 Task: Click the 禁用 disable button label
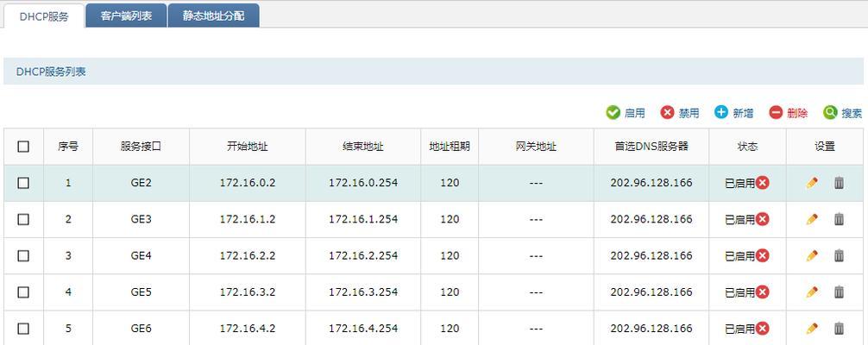pyautogui.click(x=689, y=114)
